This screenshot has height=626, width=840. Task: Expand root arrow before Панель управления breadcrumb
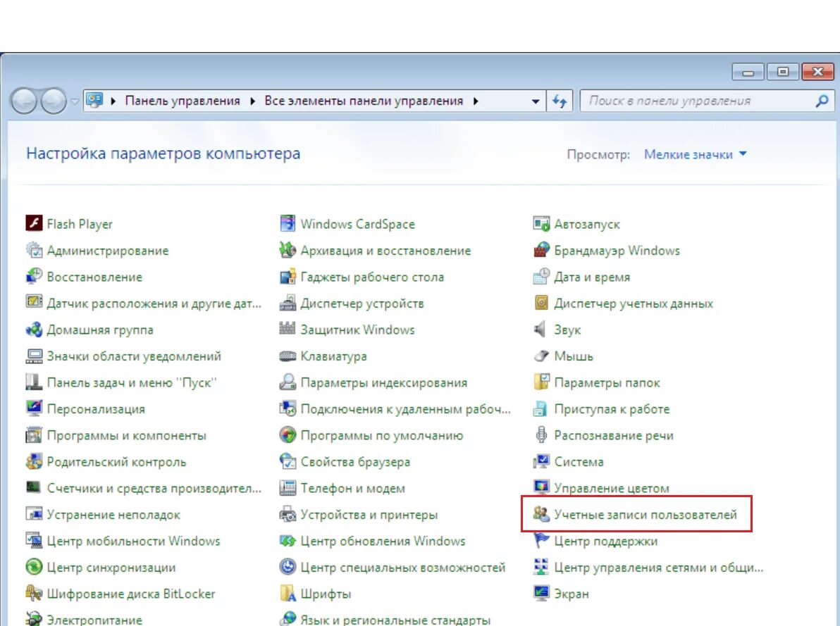pos(113,101)
